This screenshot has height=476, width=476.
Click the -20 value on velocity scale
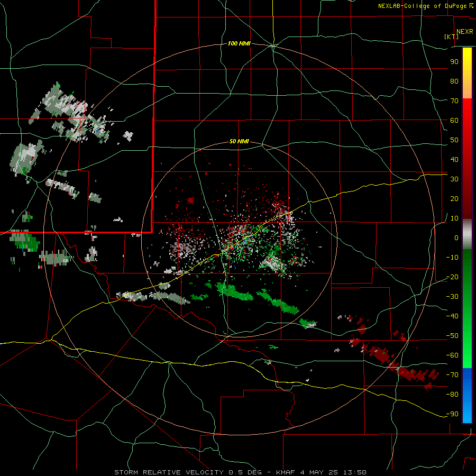pyautogui.click(x=452, y=277)
